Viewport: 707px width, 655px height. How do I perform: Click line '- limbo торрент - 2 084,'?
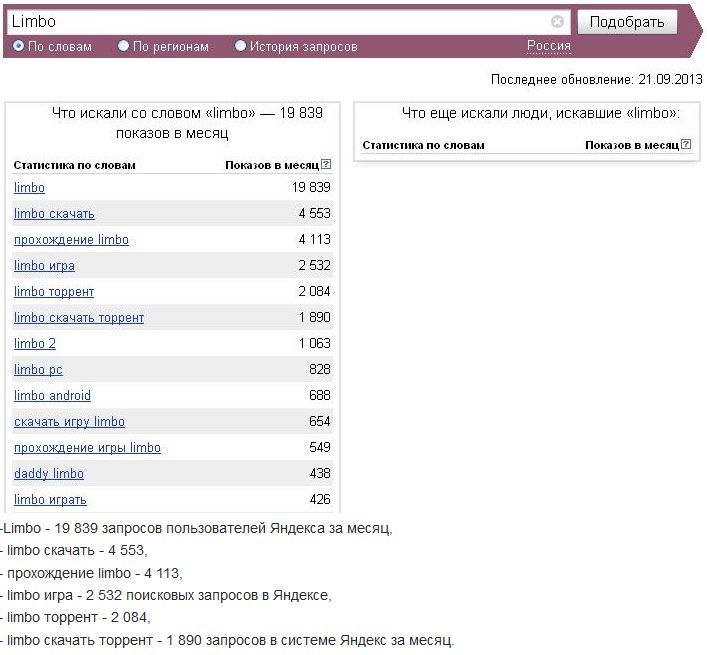[x=75, y=617]
